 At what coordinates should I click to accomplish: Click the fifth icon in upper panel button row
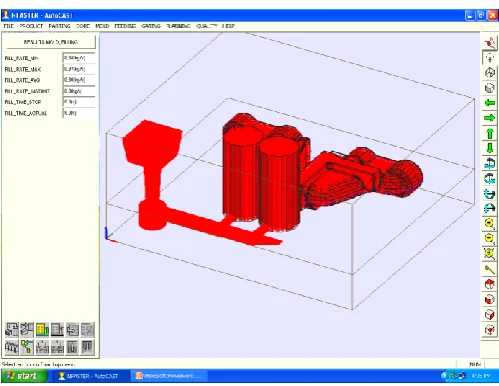coord(72,330)
